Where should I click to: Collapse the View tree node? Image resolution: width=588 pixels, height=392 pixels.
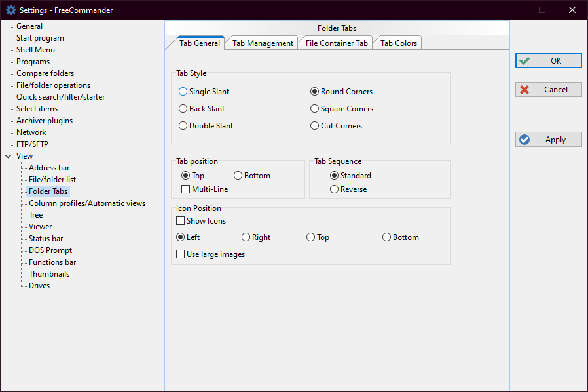pos(8,156)
